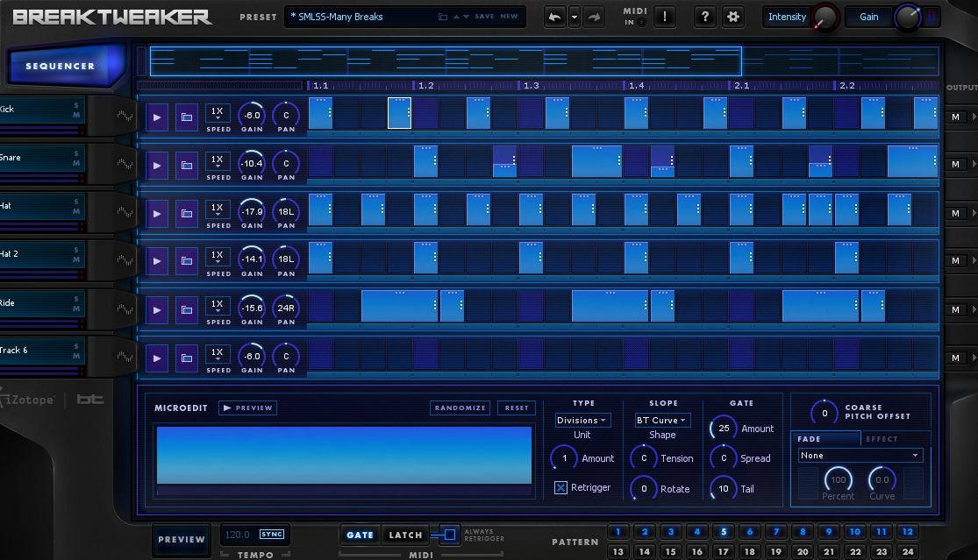
Task: Open the Track 6 sample browser folder
Action: [x=187, y=358]
